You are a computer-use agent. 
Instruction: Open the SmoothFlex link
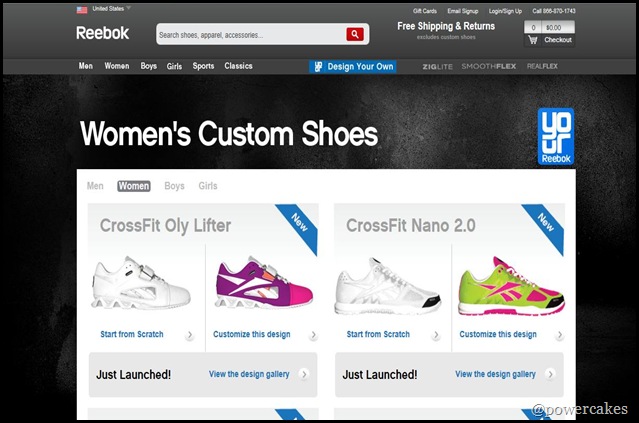coord(489,66)
